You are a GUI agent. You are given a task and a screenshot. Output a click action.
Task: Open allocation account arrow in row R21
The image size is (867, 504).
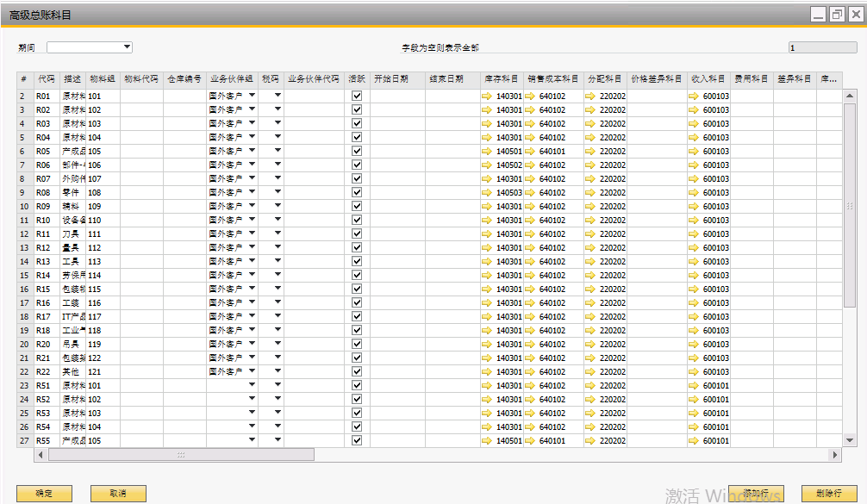coord(590,358)
